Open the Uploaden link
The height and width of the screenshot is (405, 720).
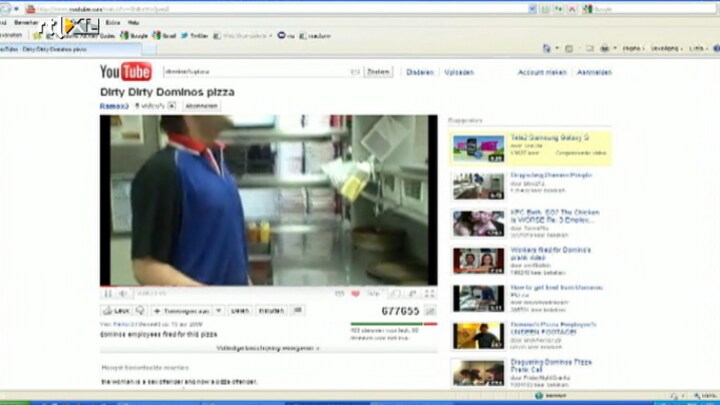(x=459, y=73)
